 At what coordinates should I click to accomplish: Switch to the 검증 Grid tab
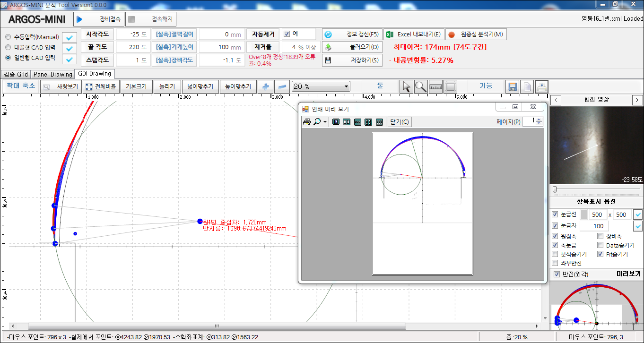(x=16, y=74)
